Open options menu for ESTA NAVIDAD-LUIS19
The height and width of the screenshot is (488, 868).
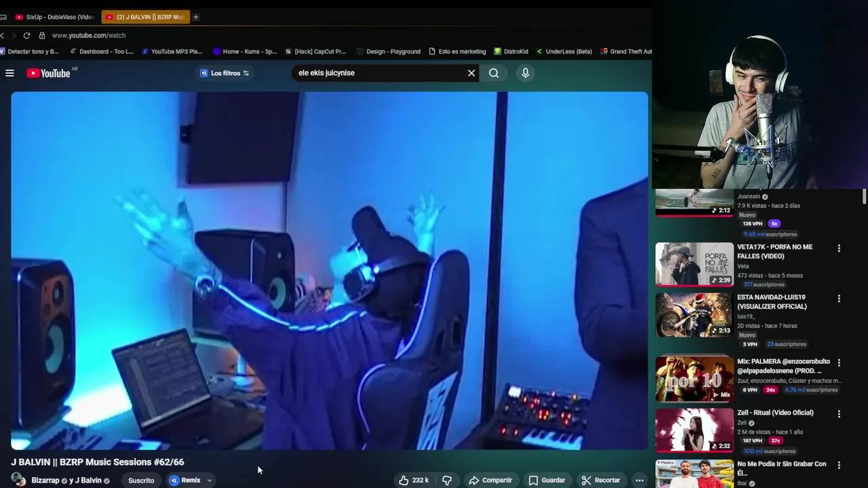(839, 298)
